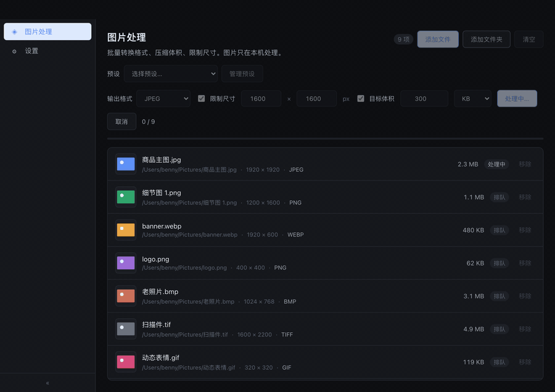
Task: Click the gray thumbnail of 扫描件.tif
Action: (x=126, y=329)
